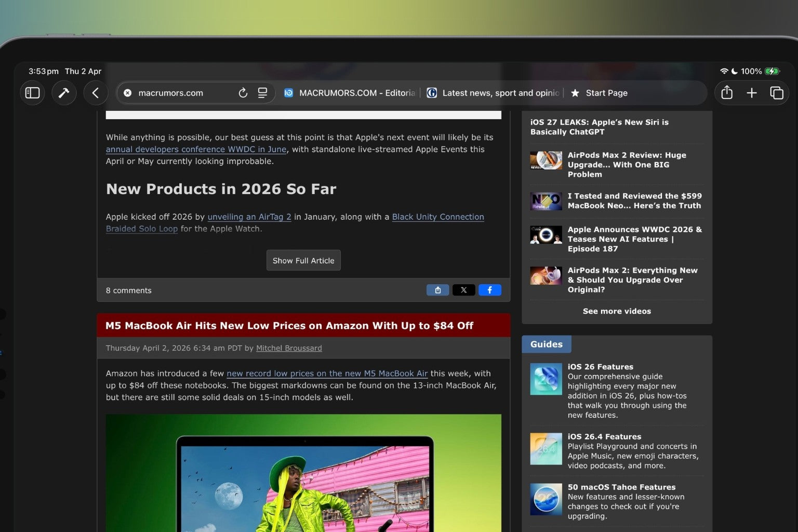Click blue share button under article
798x532 pixels.
[x=437, y=290]
